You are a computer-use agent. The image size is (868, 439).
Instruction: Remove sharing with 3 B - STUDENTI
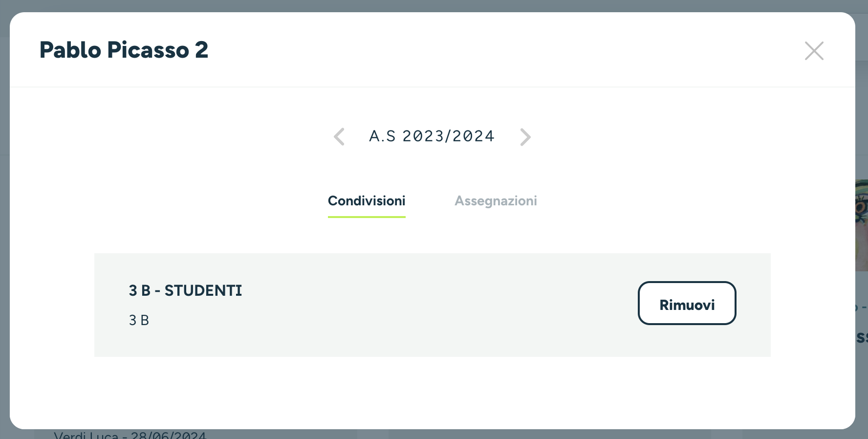[x=687, y=303]
